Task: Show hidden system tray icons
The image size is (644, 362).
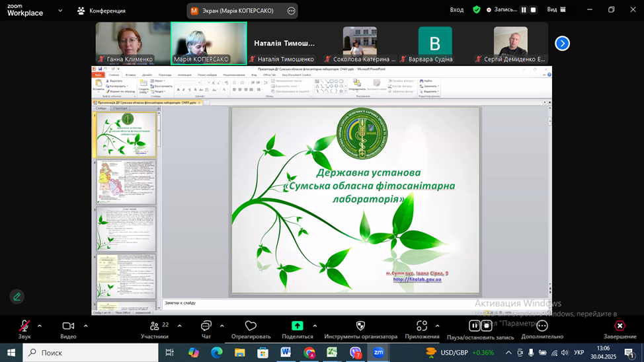Action: (508, 353)
